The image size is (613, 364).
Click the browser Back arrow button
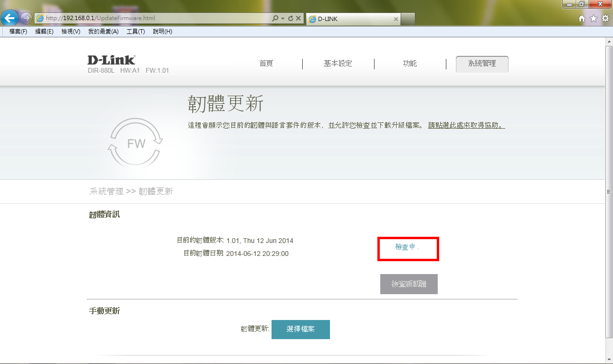10,19
